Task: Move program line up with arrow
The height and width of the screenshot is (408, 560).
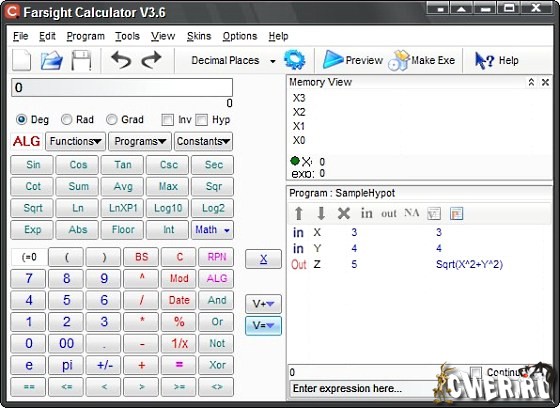Action: click(299, 213)
